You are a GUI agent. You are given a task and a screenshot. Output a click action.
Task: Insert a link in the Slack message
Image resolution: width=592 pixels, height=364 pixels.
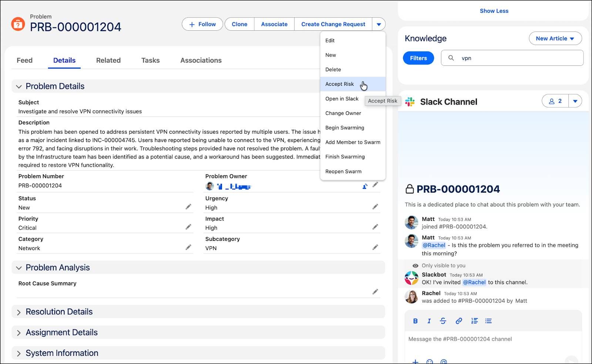click(459, 321)
